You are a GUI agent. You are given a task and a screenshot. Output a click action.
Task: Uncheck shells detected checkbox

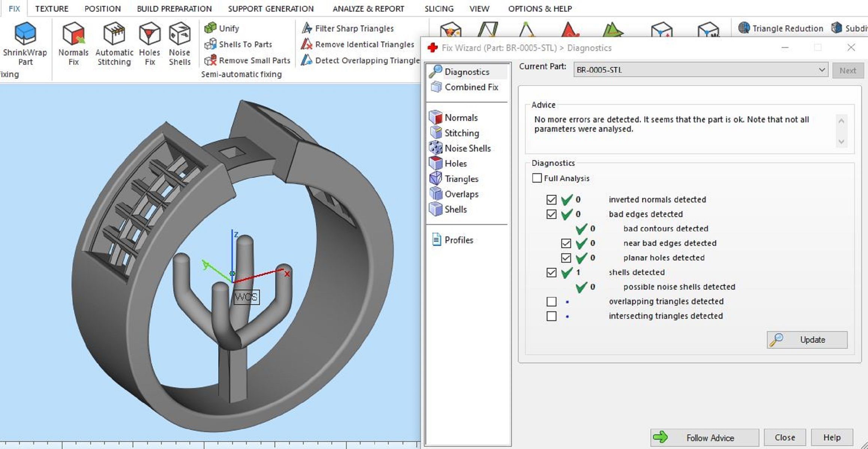tap(551, 272)
